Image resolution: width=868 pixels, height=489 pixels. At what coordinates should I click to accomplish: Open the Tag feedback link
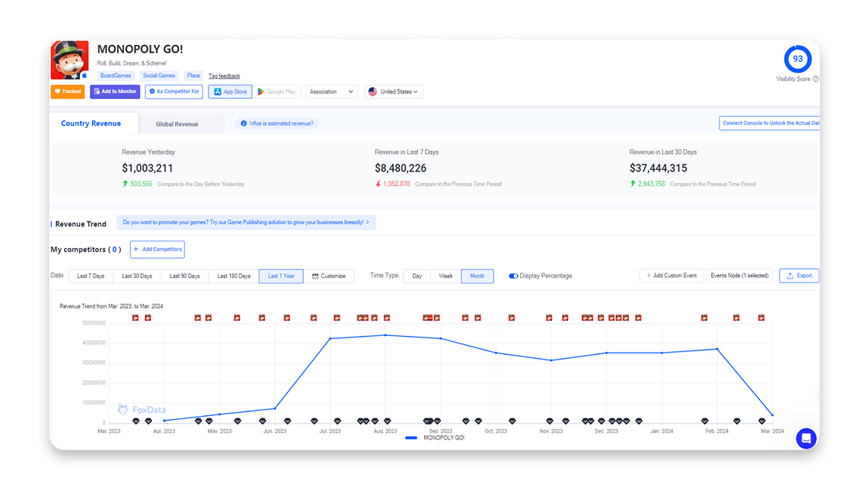pyautogui.click(x=224, y=76)
